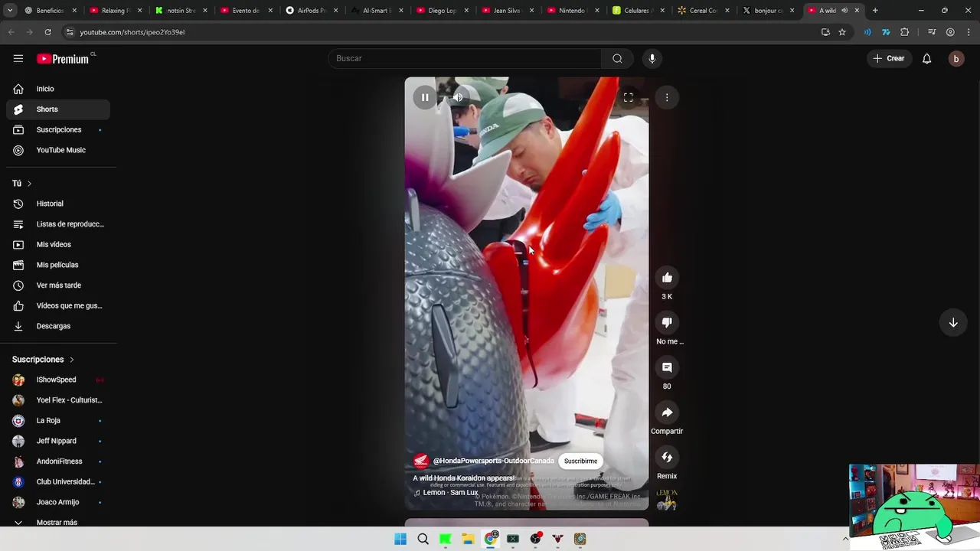Open the Short's three-dot options menu
Screen dimensions: 980x551
pos(667,97)
